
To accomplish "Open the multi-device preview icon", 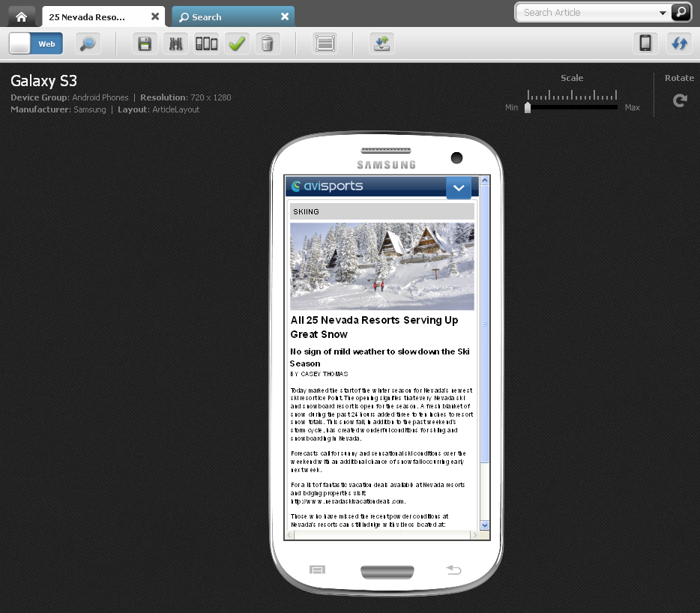I will 206,43.
